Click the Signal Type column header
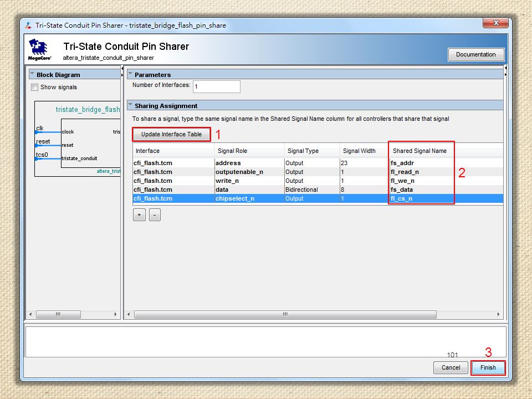The height and width of the screenshot is (399, 532). pyautogui.click(x=312, y=151)
